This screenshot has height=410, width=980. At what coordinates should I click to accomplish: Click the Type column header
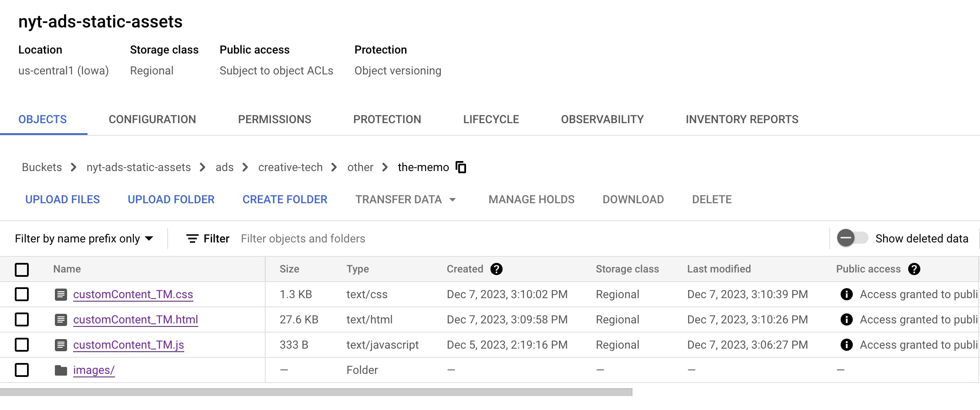coord(358,269)
